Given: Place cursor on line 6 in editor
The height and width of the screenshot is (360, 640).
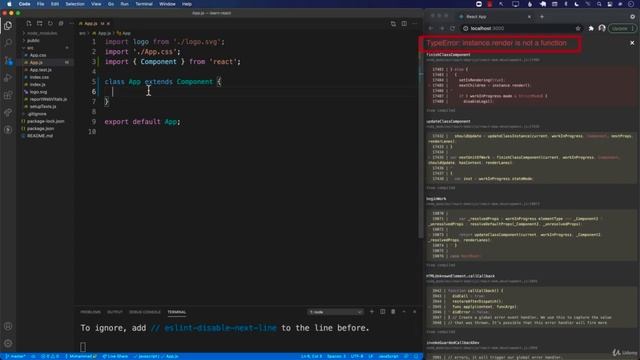Looking at the screenshot, I should pos(261,91).
